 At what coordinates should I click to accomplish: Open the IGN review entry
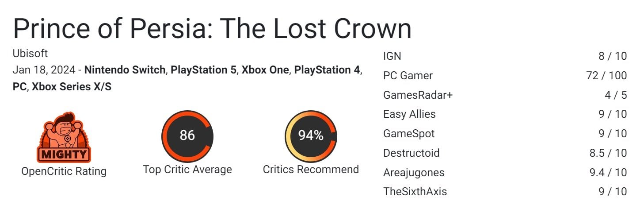(505, 56)
